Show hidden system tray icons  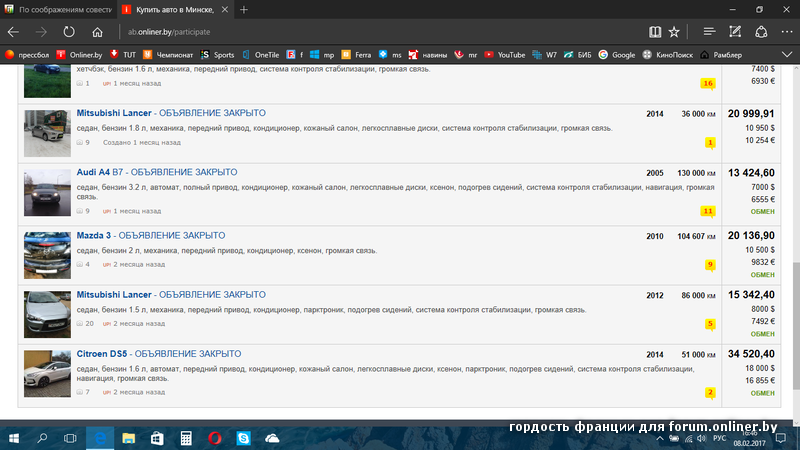660,439
